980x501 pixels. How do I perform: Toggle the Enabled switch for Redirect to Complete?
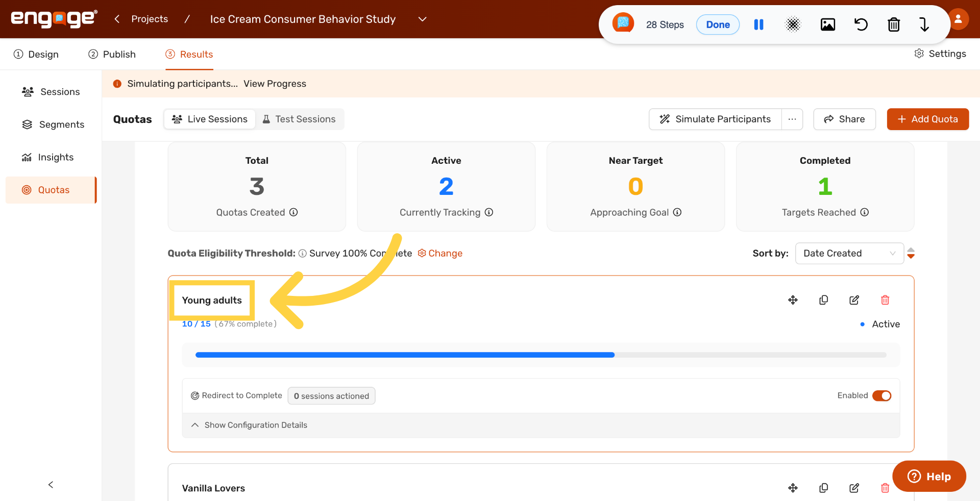[x=881, y=396]
